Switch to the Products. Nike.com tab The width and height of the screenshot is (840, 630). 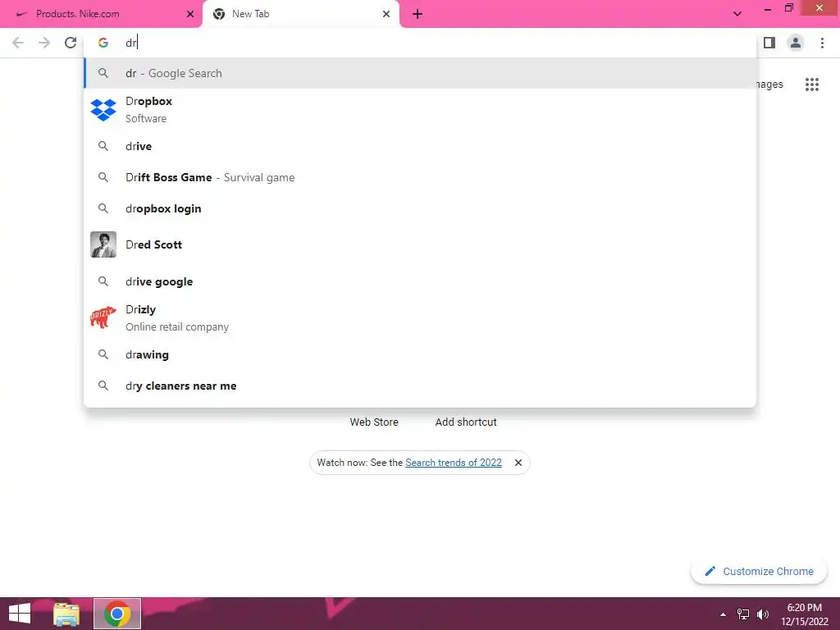coord(99,14)
